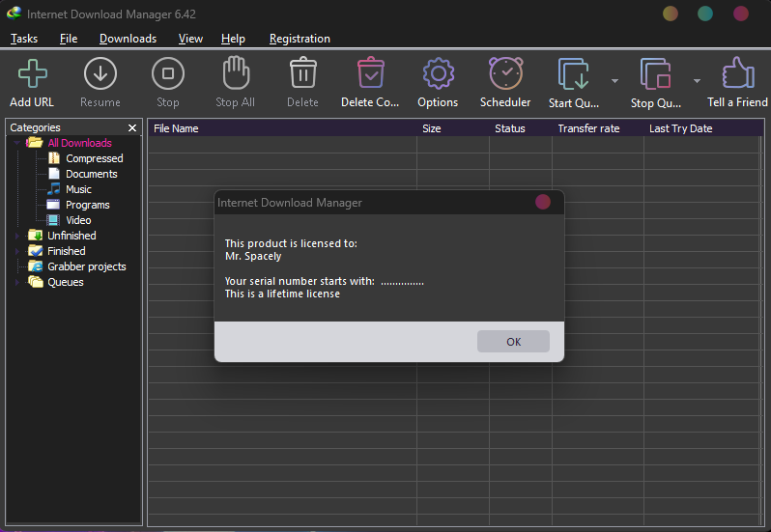Open the Downloads menu
The image size is (771, 532).
(128, 39)
